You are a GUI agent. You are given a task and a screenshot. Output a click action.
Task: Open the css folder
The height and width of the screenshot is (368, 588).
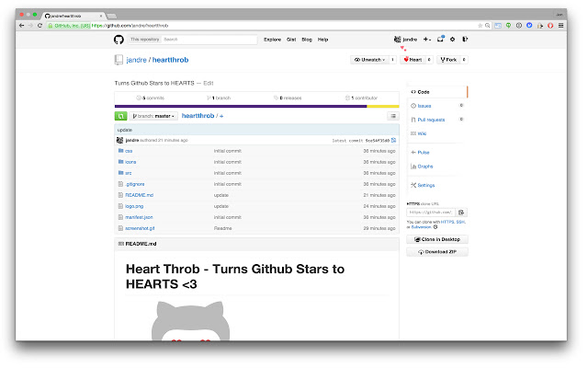click(129, 151)
